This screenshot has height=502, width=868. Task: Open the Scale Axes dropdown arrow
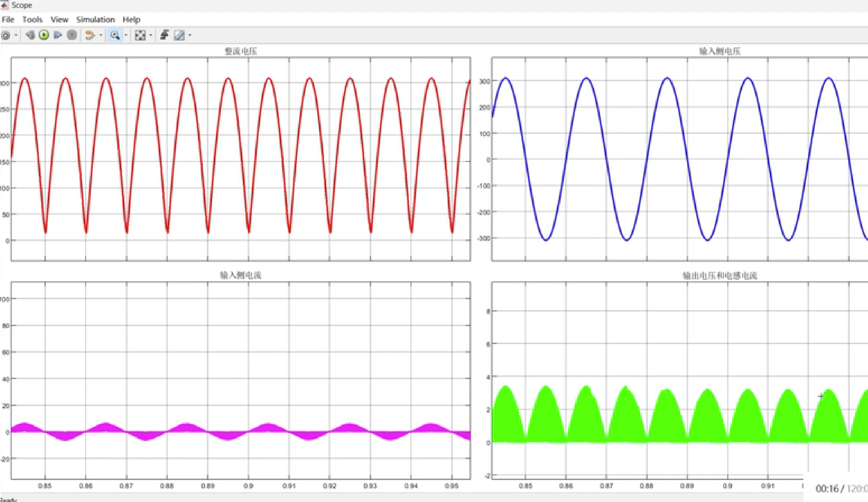click(x=151, y=35)
